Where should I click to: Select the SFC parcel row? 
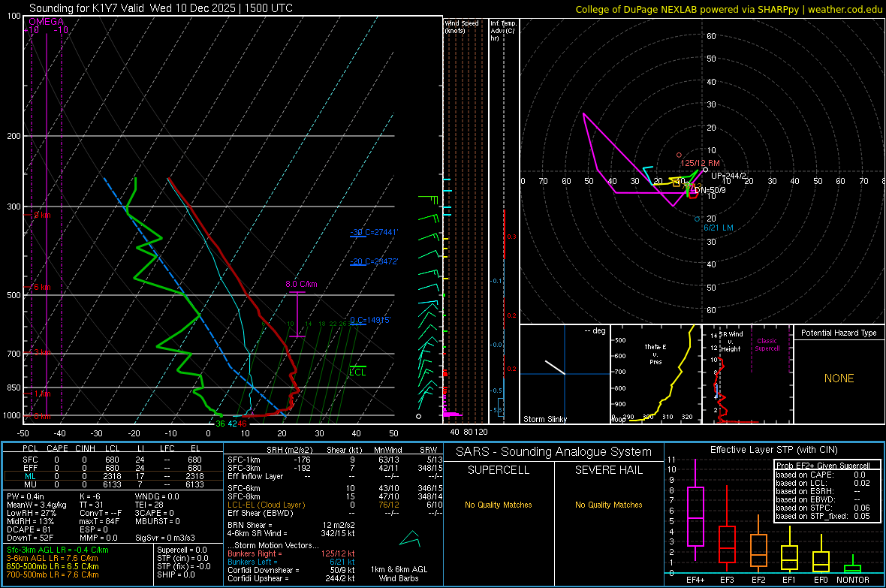113,460
